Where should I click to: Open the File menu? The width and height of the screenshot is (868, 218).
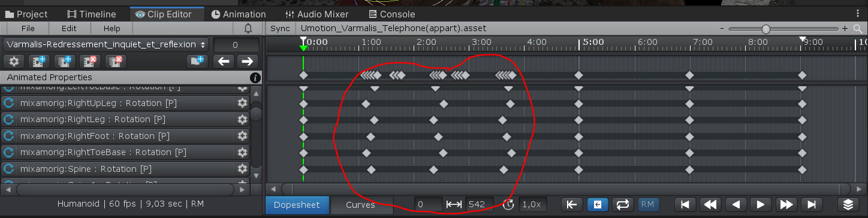pyautogui.click(x=28, y=28)
